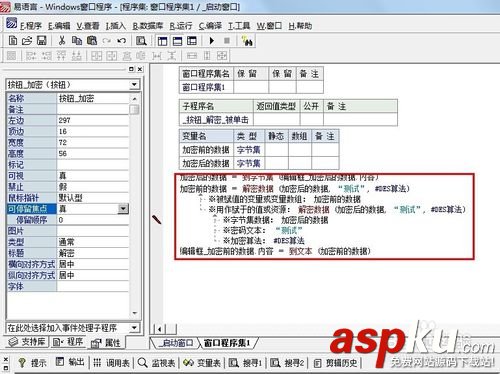This screenshot has height=374, width=500.
Task: Open the 调用表 bottom tab
Action: (x=111, y=362)
